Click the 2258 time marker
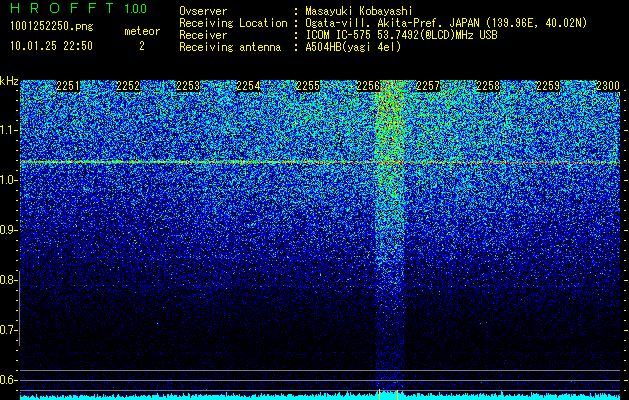 (x=488, y=86)
